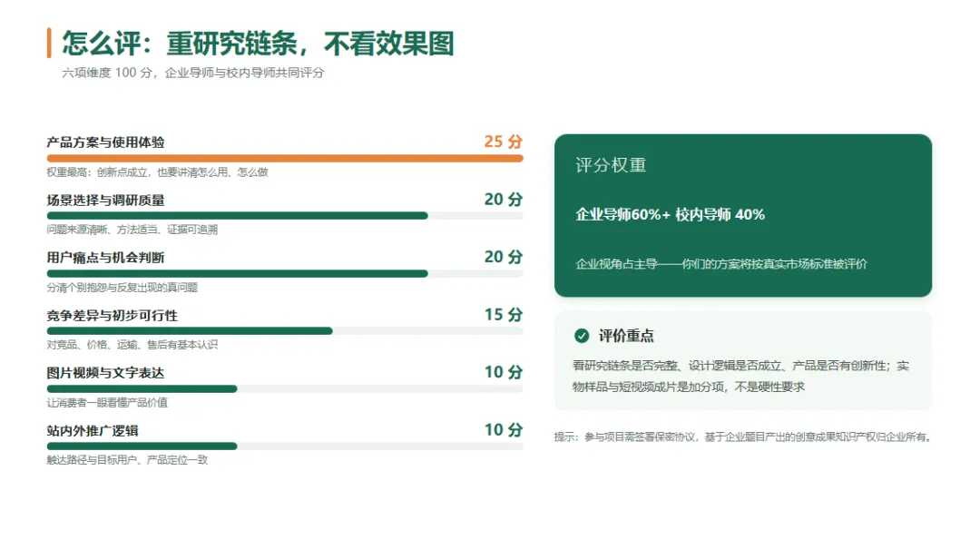The height and width of the screenshot is (549, 980).
Task: Click the heading 用户痛点与机会判断
Action: pyautogui.click(x=105, y=258)
